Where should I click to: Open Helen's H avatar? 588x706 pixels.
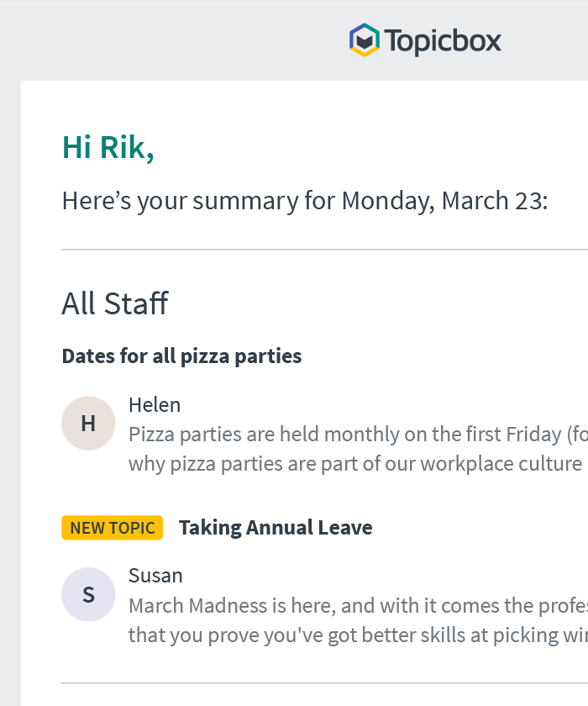88,424
